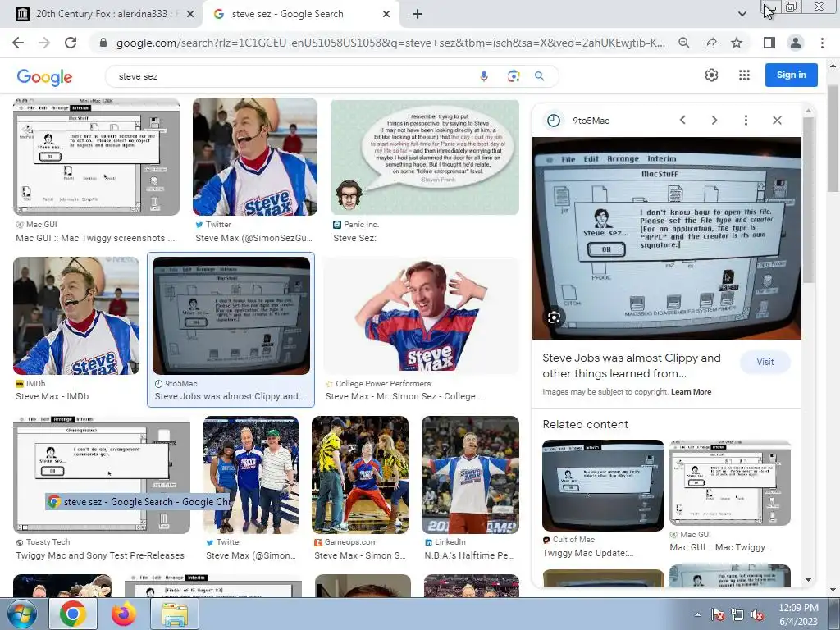Reload the page with the refresh icon
Image resolution: width=840 pixels, height=630 pixels.
click(x=71, y=43)
